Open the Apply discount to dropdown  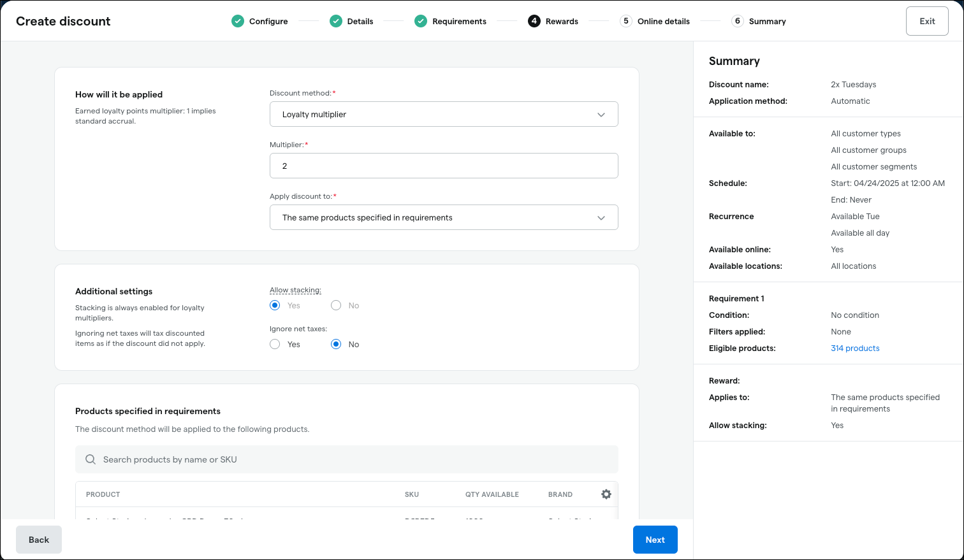point(444,217)
